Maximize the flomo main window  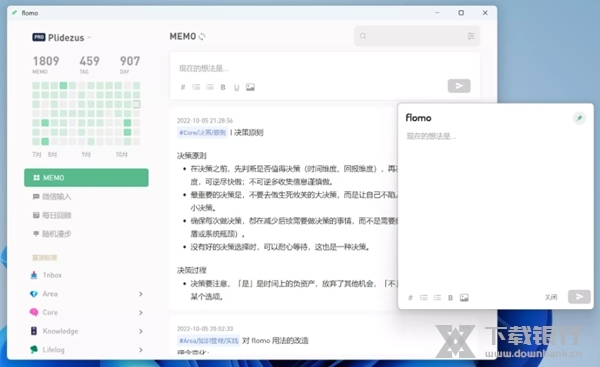tap(461, 13)
